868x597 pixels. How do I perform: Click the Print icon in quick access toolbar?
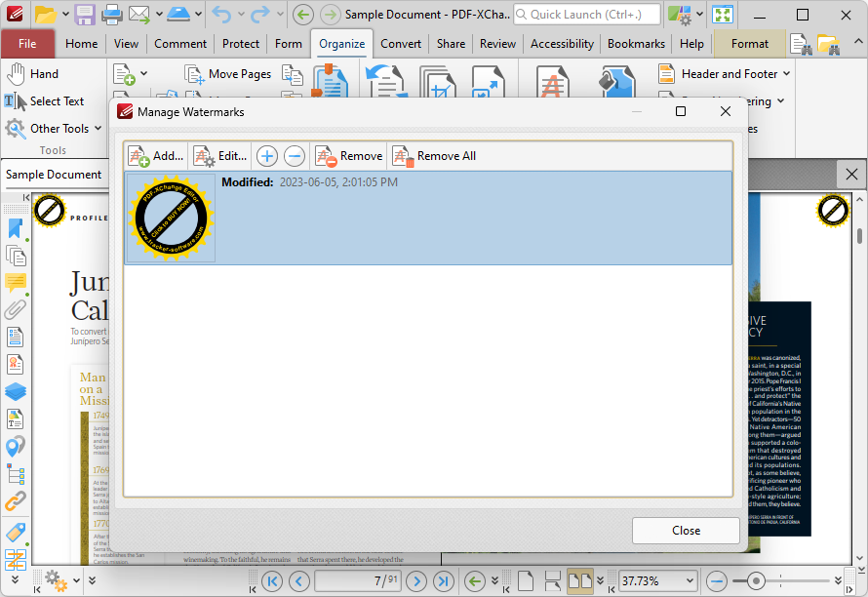112,15
